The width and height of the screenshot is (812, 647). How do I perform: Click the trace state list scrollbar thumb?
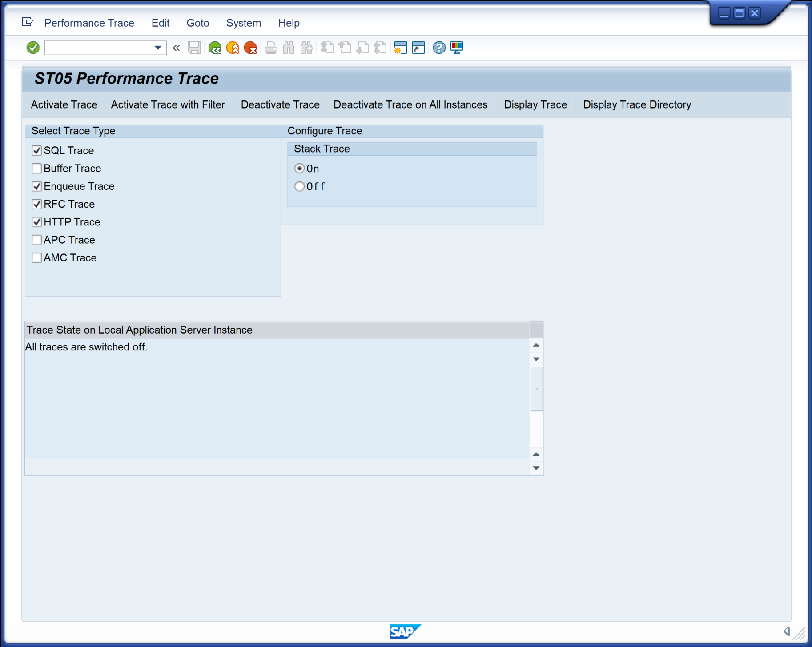536,389
